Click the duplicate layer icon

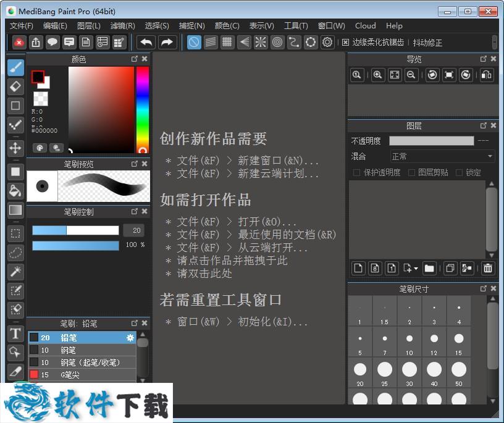click(x=450, y=269)
